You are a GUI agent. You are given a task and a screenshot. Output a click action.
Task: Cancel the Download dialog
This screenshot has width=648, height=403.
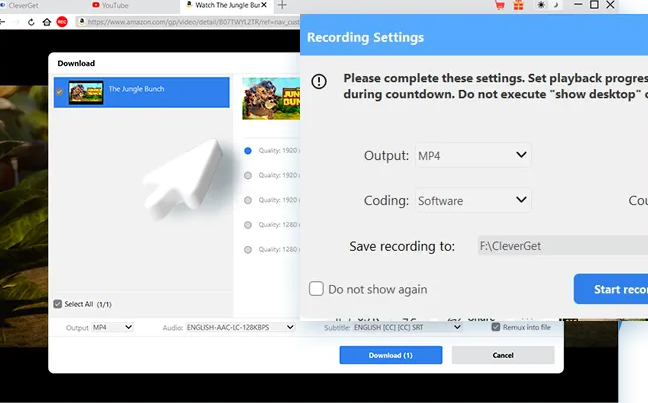coord(503,355)
